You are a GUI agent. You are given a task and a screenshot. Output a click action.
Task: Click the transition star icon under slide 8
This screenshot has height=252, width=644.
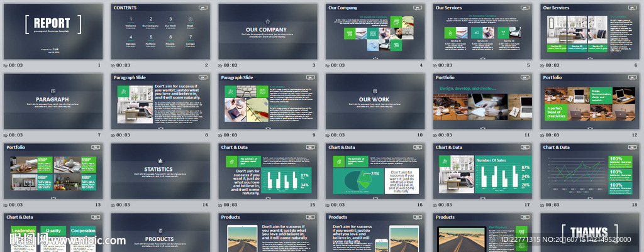tap(113, 135)
